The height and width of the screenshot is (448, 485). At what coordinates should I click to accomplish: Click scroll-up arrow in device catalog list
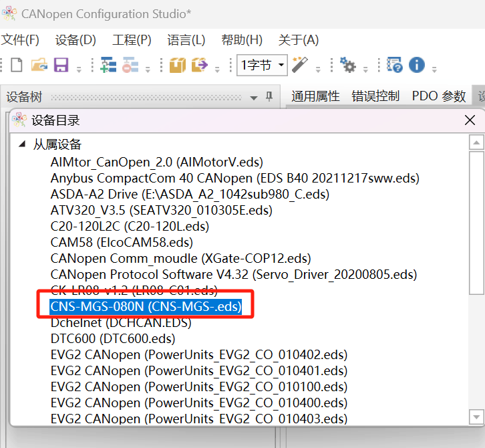tap(476, 142)
